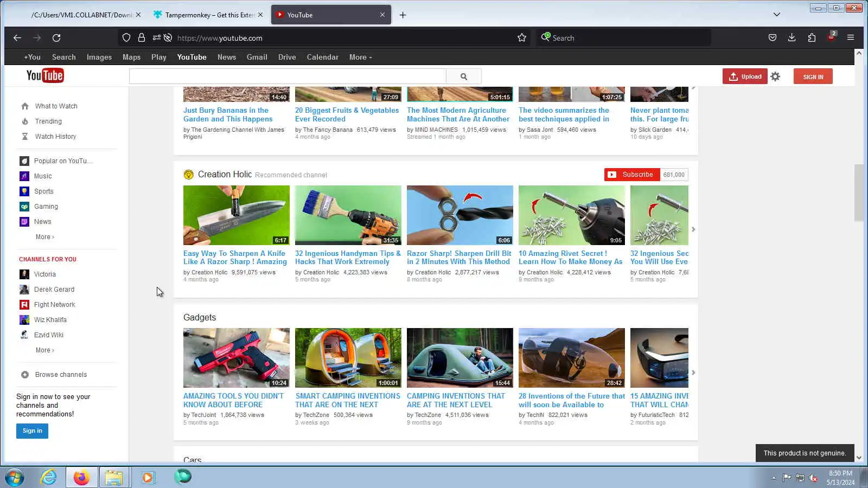Screen dimensions: 868x488
Task: Reload the current page
Action: pyautogui.click(x=56, y=38)
